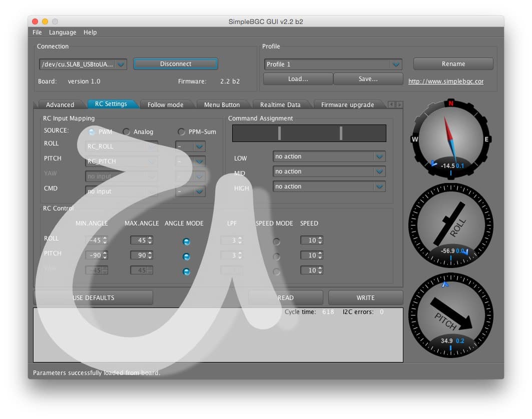The width and height of the screenshot is (532, 419).
Task: Click the compass heading gauge
Action: (451, 138)
